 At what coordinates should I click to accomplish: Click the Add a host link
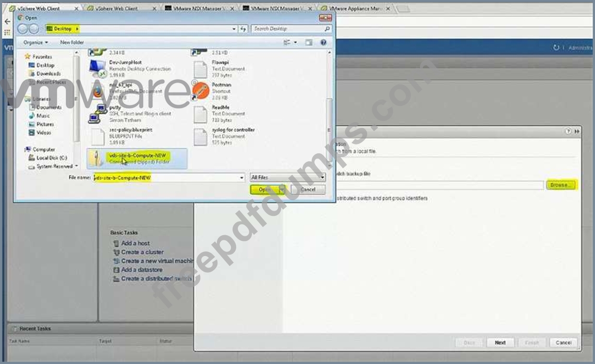pyautogui.click(x=136, y=244)
